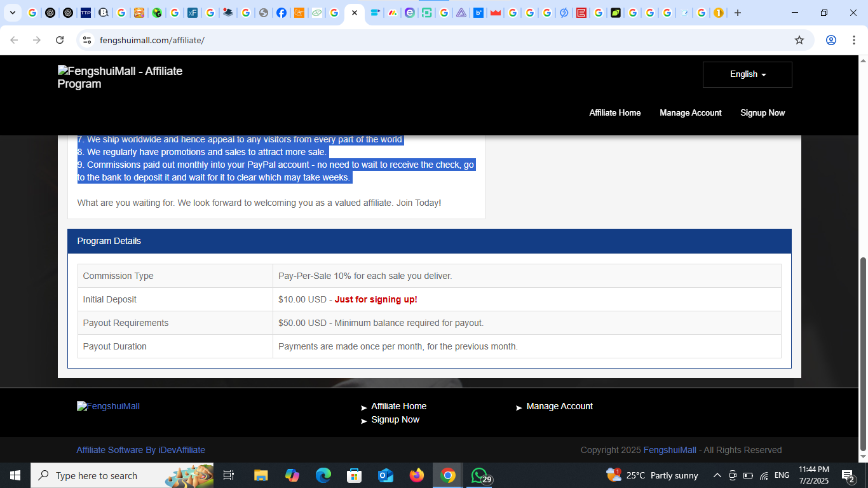View site information for fengshuimall.com
The width and height of the screenshot is (868, 488).
coord(87,40)
